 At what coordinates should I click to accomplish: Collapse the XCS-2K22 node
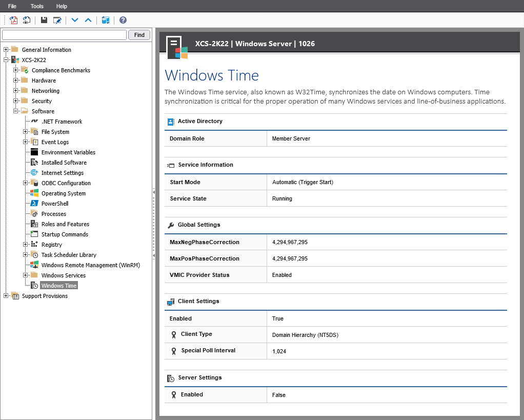coord(6,60)
